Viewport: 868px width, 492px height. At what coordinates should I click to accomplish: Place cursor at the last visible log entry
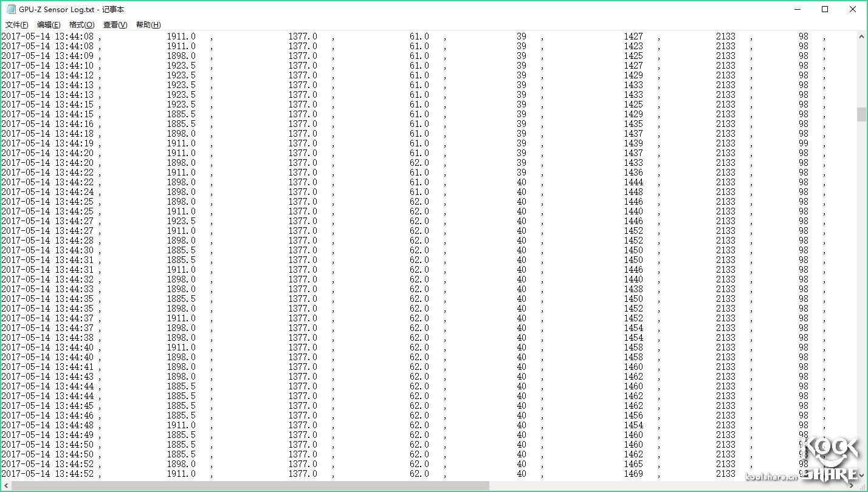(x=46, y=474)
